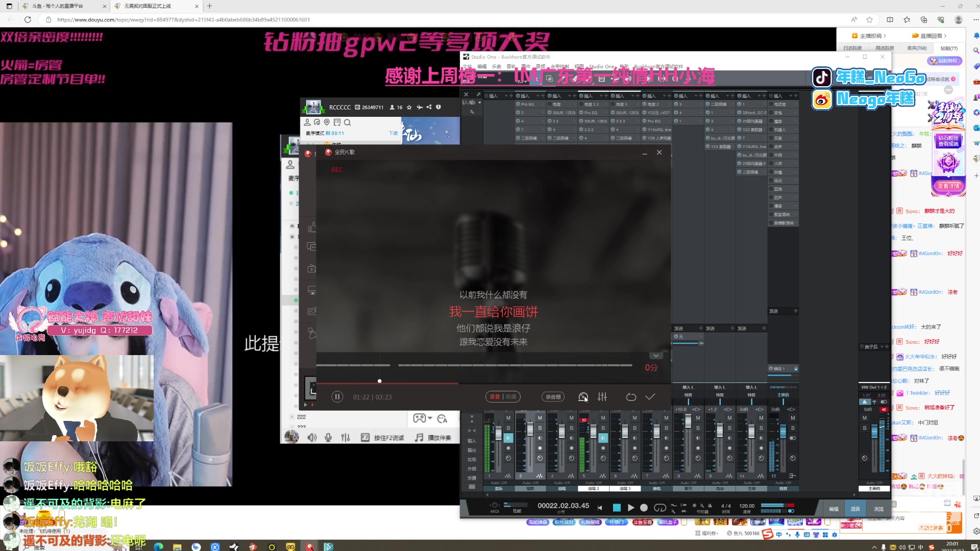Seek the 全民K歌 song progress handle
This screenshot has width=980, height=551.
click(x=379, y=381)
